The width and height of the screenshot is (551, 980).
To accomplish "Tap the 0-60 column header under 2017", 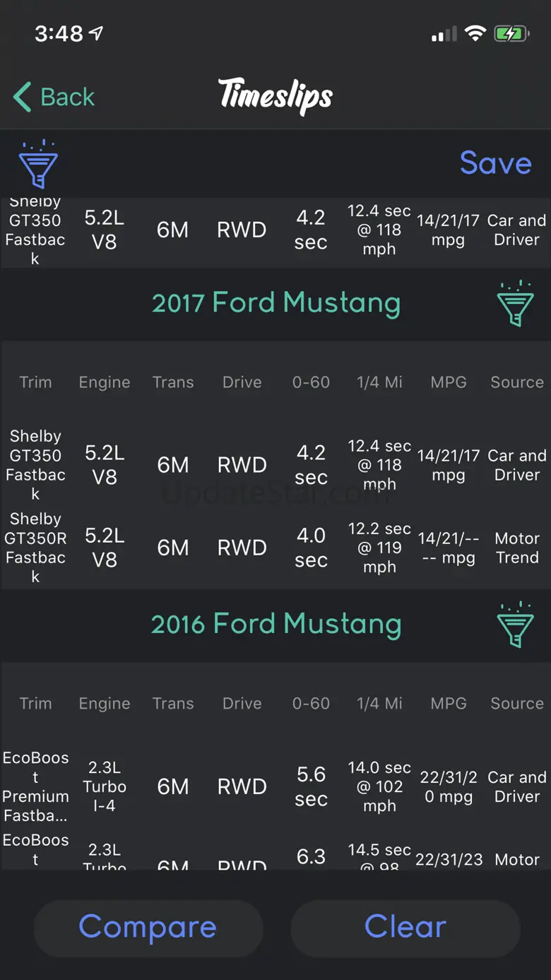I will tap(311, 382).
